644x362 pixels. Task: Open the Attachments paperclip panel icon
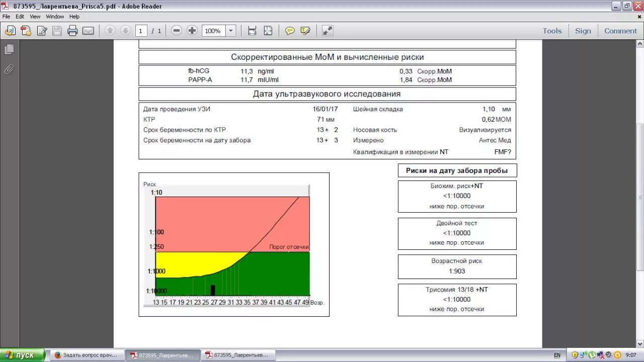(x=9, y=69)
